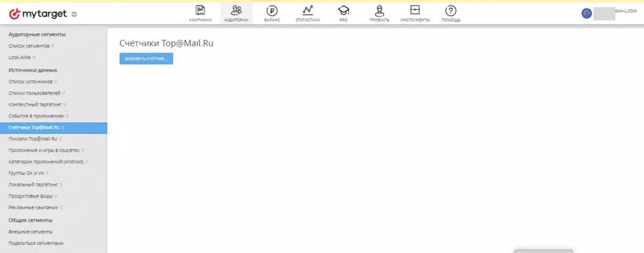Open the Профиль person icon
644x253 pixels.
(x=379, y=11)
